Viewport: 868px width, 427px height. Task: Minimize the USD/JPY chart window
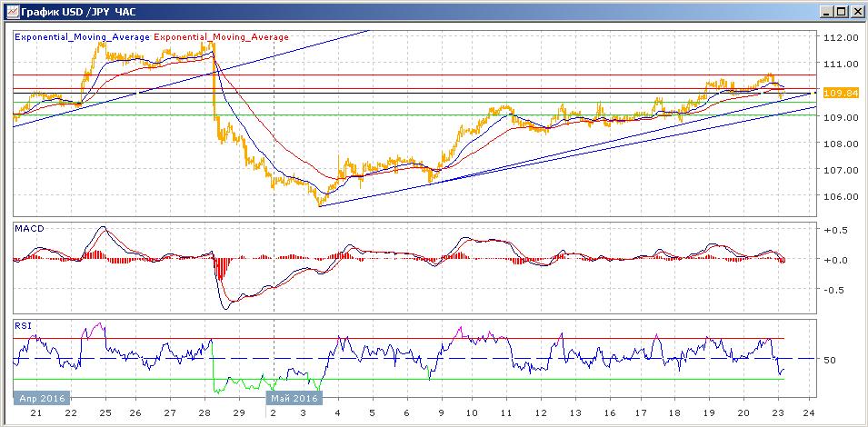[x=828, y=12]
